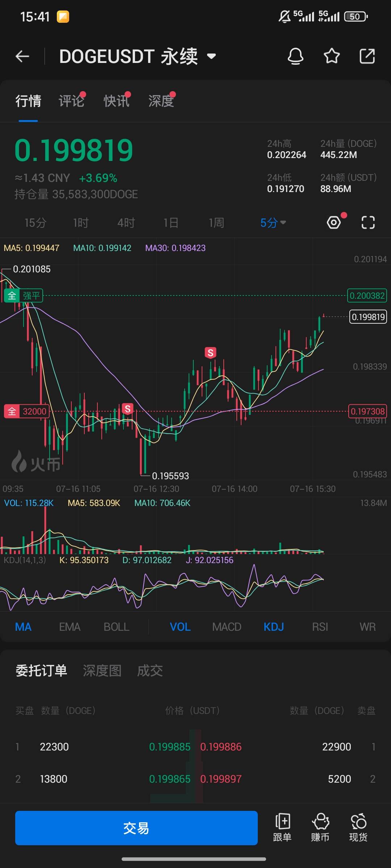Tap bid quantity 13800
391x868 pixels.
coord(54,779)
